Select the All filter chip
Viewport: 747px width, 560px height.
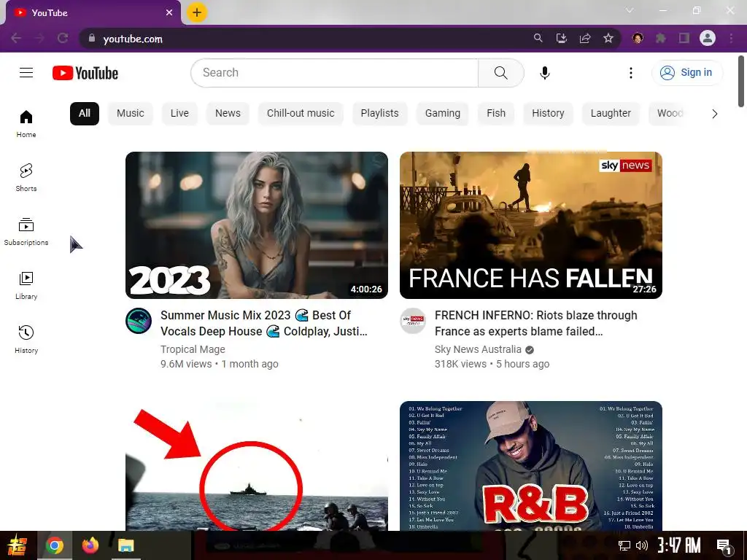pos(85,113)
